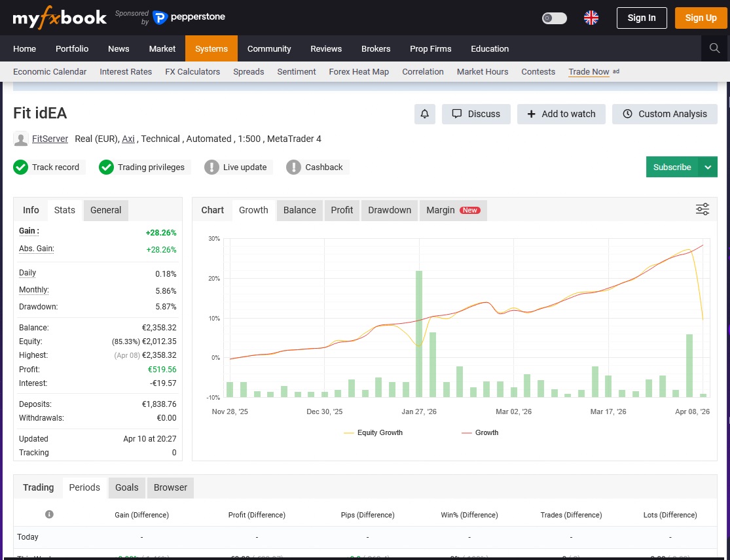Click the Add to watch button

point(561,114)
